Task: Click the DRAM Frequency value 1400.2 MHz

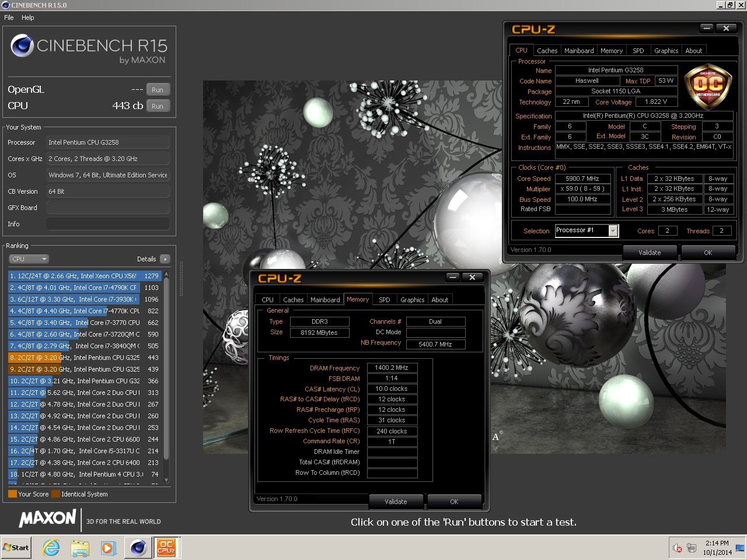Action: [392, 367]
